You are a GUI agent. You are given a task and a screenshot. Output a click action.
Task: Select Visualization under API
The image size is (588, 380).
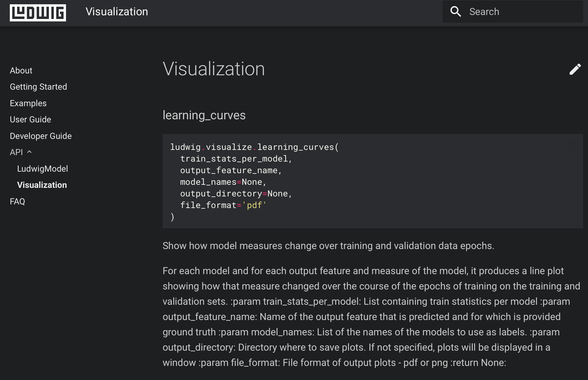click(42, 185)
